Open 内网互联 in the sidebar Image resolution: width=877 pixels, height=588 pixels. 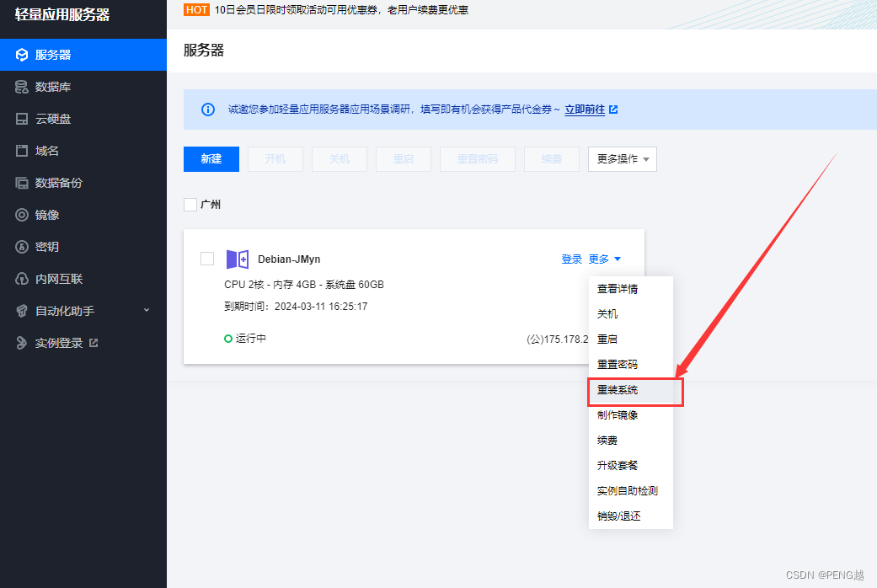(83, 279)
